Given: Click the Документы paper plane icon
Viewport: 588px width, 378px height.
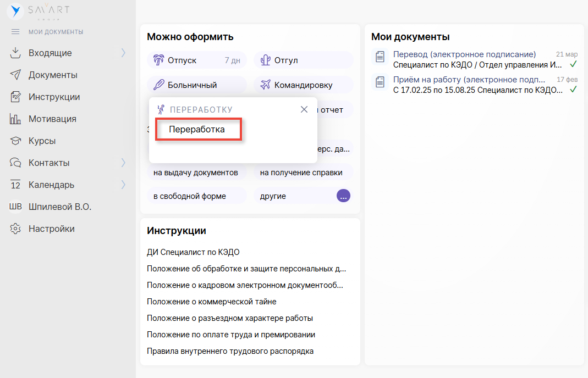Looking at the screenshot, I should pos(15,75).
